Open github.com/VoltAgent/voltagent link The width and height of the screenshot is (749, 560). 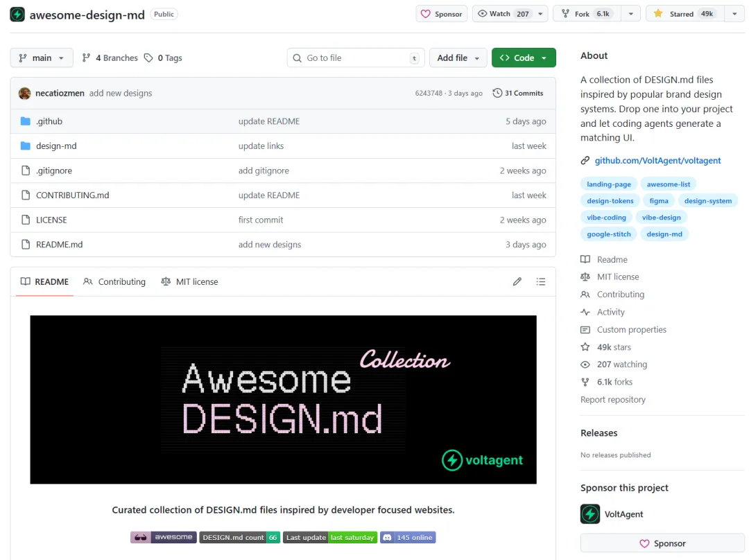[x=657, y=160]
